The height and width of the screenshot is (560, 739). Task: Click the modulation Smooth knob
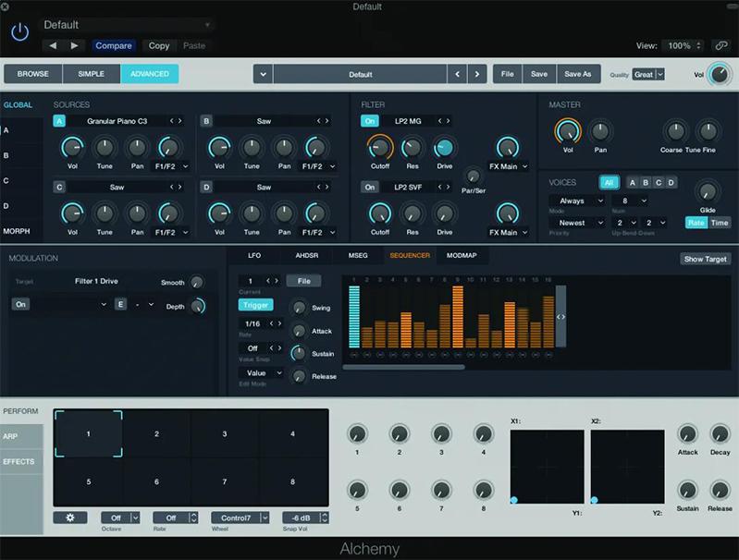point(196,282)
